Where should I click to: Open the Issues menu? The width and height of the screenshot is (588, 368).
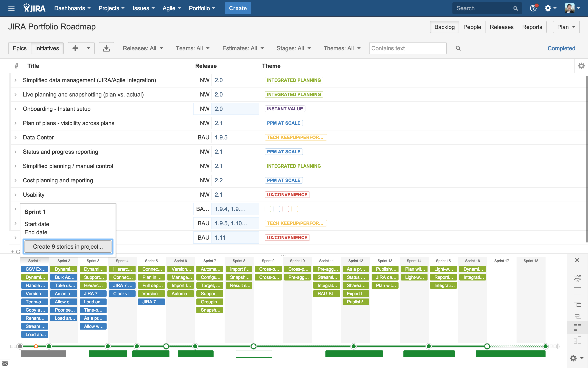coord(143,8)
